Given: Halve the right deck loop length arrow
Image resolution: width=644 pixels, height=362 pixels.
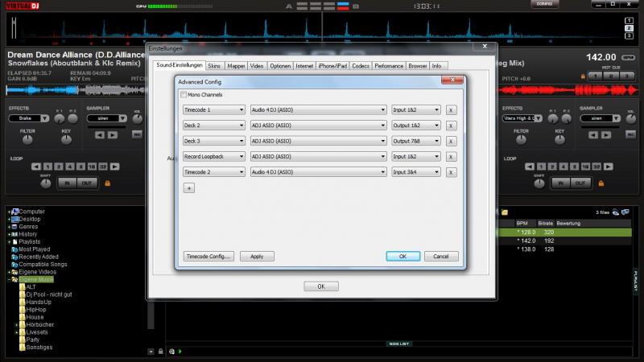Looking at the screenshot, I should (x=530, y=167).
